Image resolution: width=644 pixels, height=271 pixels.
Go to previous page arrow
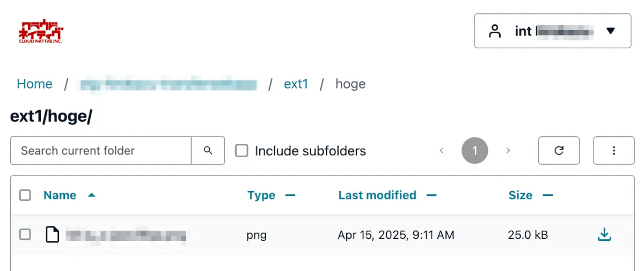pyautogui.click(x=442, y=151)
